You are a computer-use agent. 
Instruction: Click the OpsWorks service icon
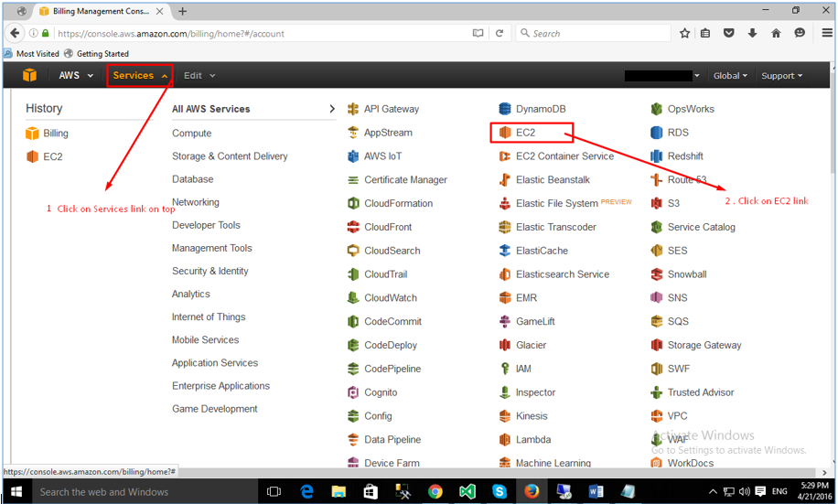[657, 109]
